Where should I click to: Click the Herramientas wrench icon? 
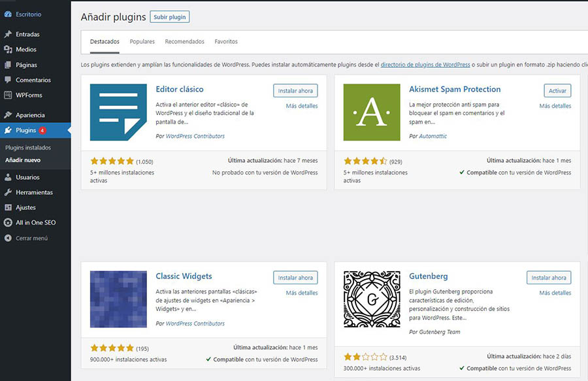click(8, 192)
